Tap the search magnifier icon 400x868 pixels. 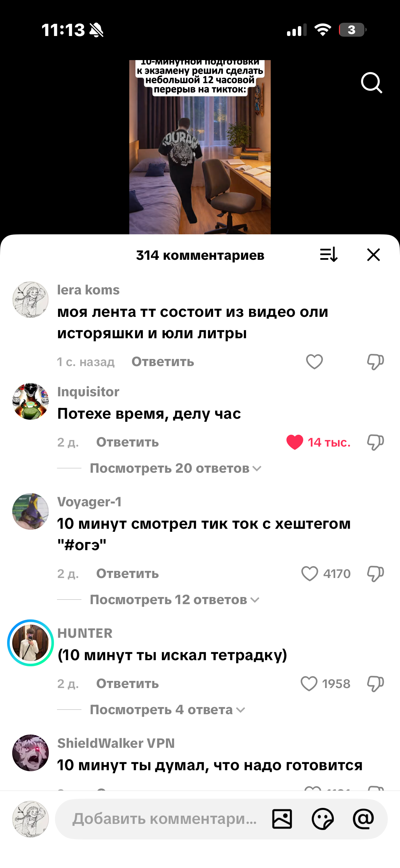point(372,83)
